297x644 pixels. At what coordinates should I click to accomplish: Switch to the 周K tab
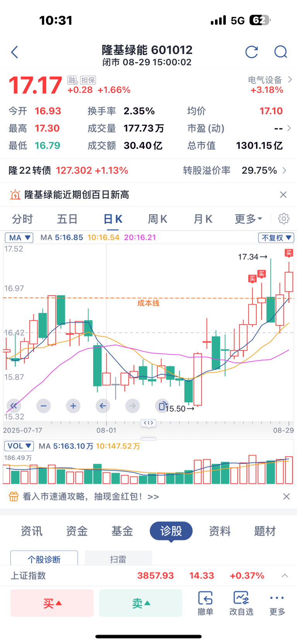[x=157, y=219]
